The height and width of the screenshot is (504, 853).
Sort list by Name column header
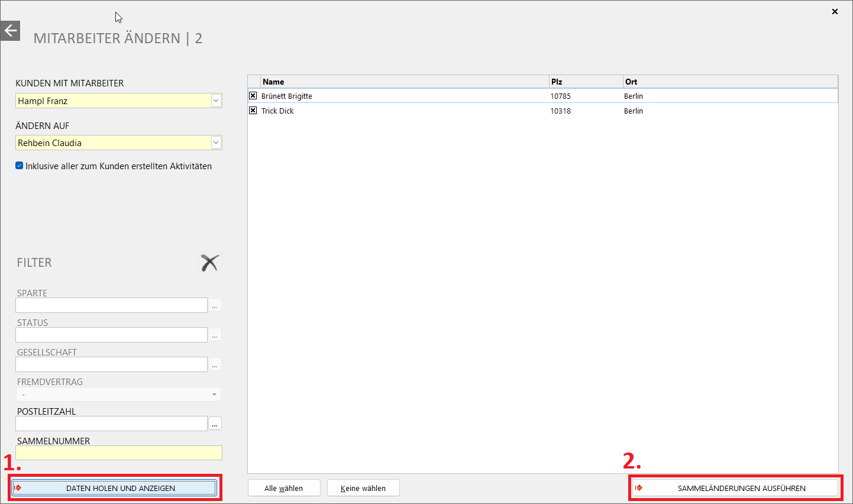pos(405,82)
